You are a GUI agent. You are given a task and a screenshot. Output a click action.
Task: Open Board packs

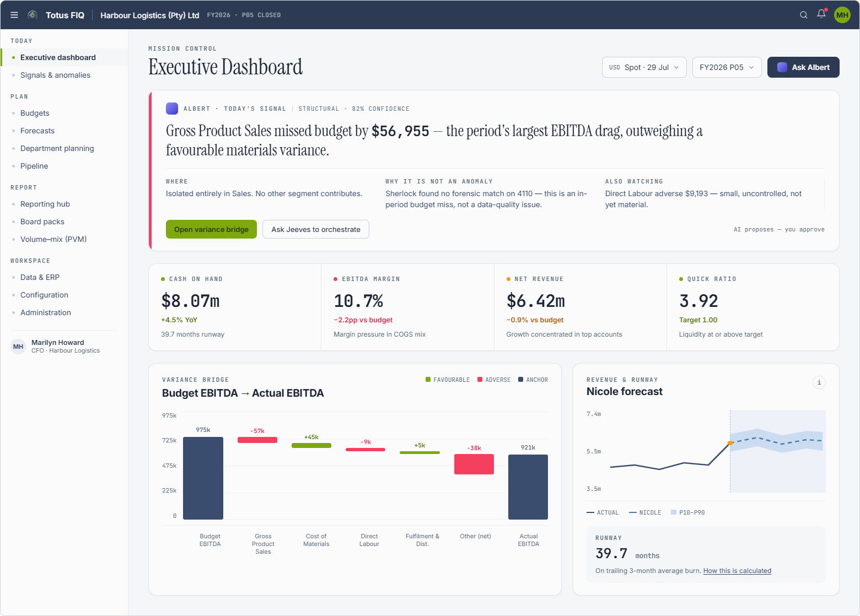[64, 221]
